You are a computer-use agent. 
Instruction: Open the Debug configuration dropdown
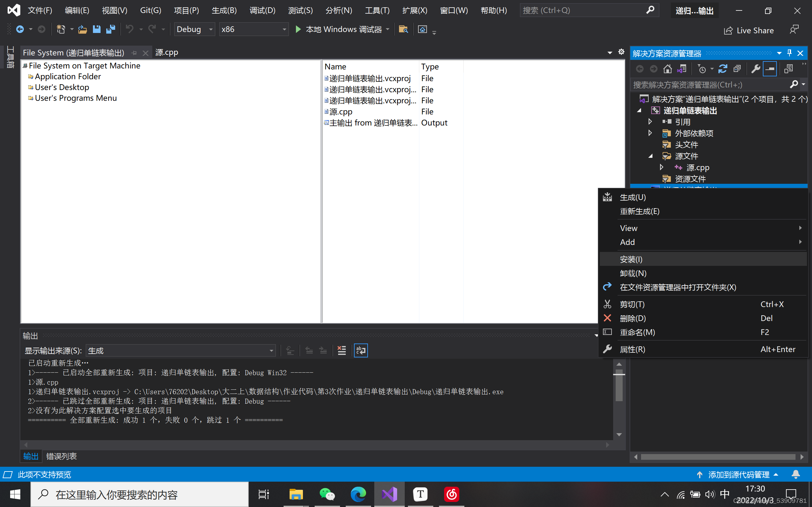tap(194, 29)
